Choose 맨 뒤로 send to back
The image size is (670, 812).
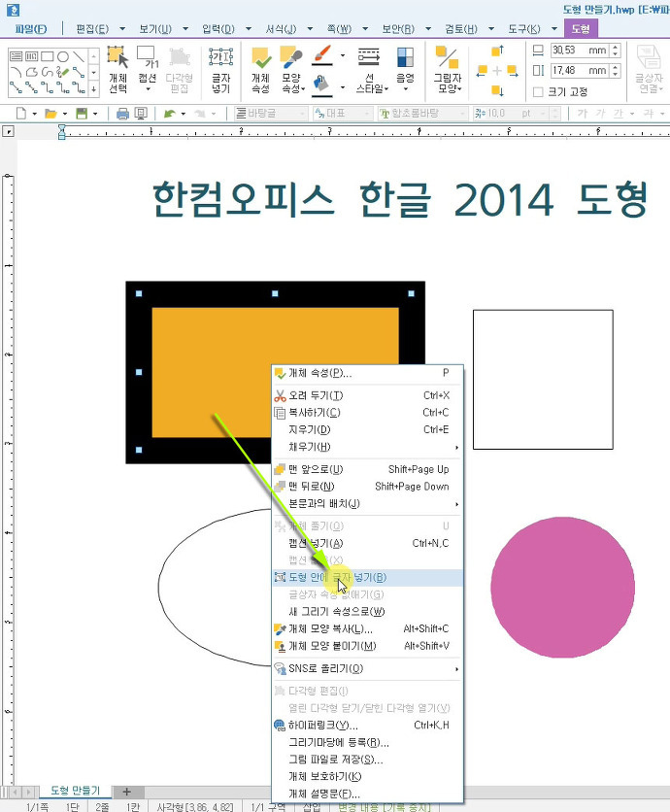[x=367, y=487]
